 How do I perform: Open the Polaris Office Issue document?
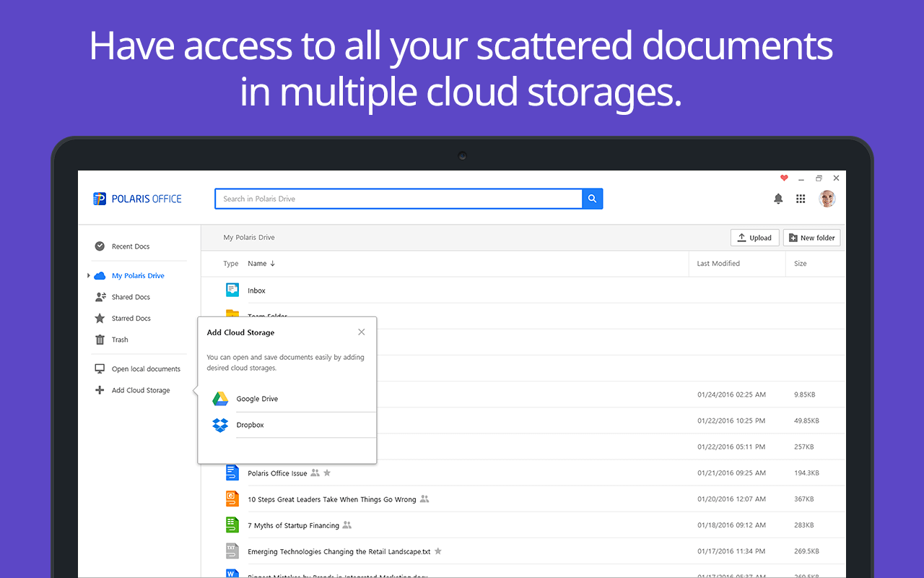(x=277, y=473)
